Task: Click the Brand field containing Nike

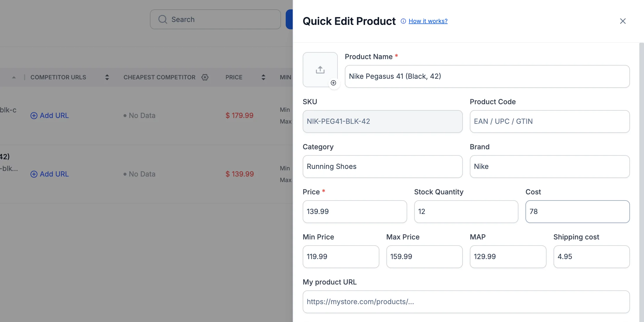Action: tap(549, 167)
